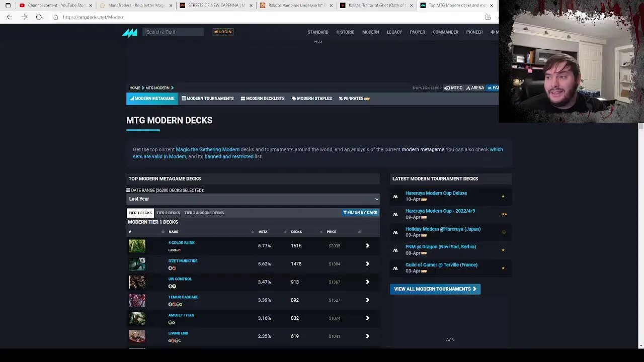Click the MTG Modern breadcrumb link
The width and height of the screenshot is (644, 362).
point(157,88)
